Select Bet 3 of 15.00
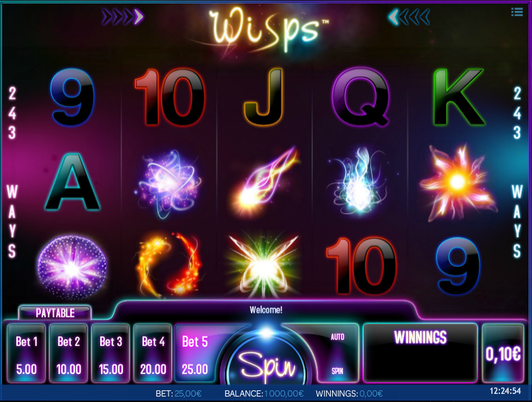 pos(110,354)
